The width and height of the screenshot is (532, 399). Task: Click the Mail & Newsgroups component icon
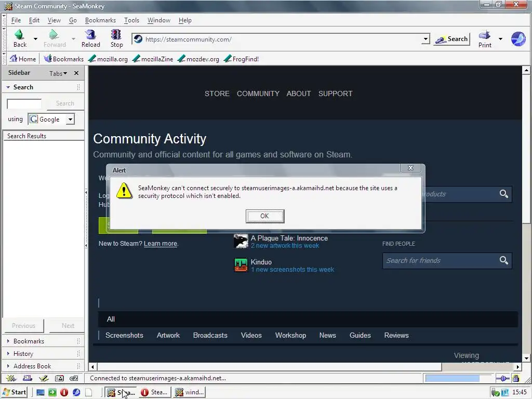tap(28, 378)
